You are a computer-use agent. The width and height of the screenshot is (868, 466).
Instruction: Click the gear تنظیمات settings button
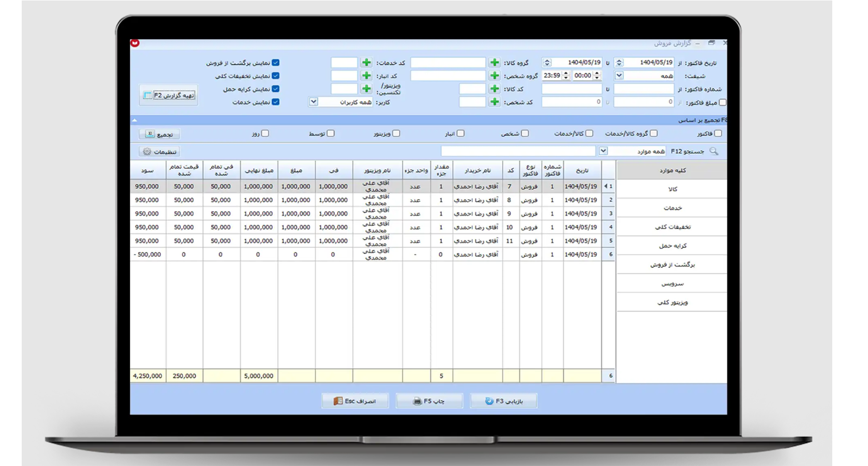click(x=159, y=152)
